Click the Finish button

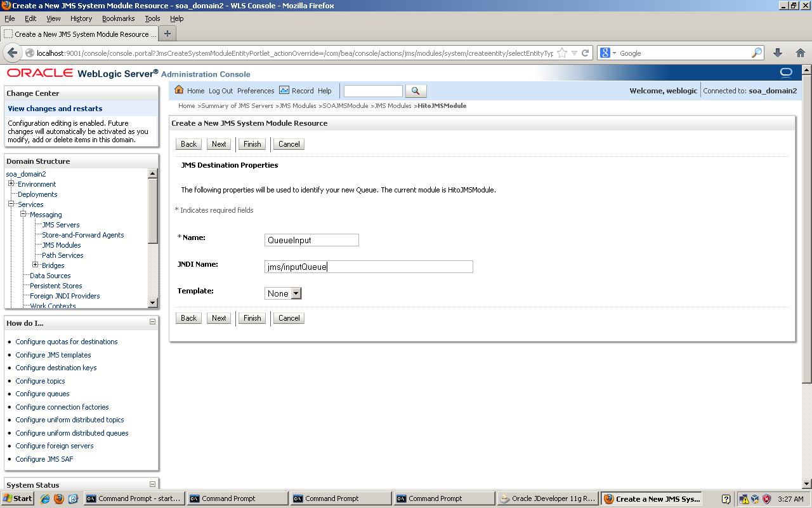click(x=252, y=144)
